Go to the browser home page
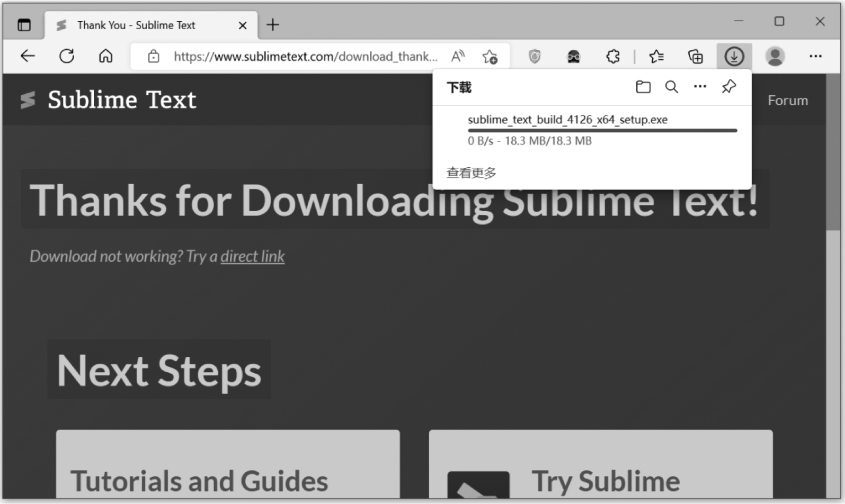845x504 pixels. [106, 56]
